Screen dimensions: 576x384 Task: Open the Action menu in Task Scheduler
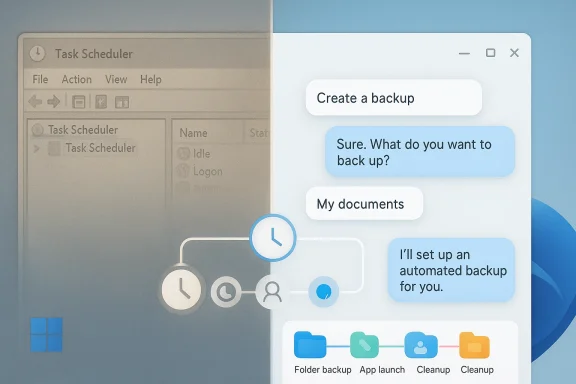tap(76, 79)
